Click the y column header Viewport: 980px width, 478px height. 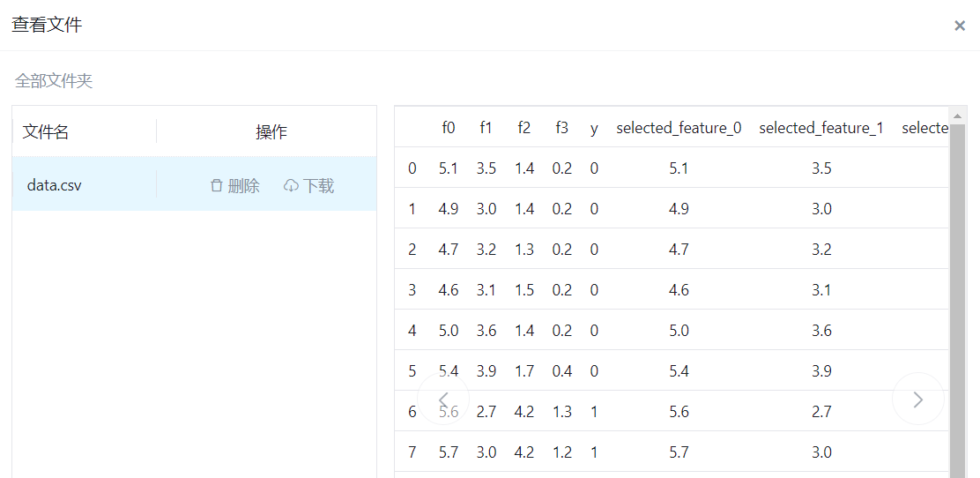(x=594, y=128)
